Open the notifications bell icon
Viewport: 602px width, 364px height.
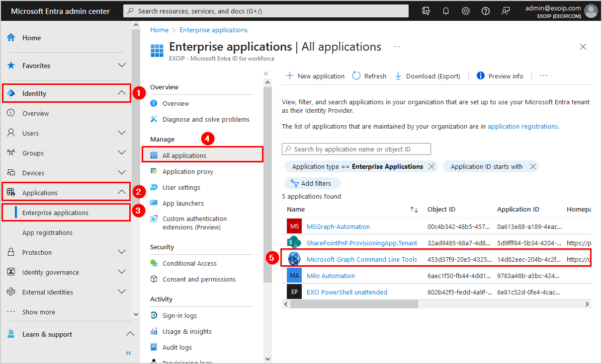(446, 11)
